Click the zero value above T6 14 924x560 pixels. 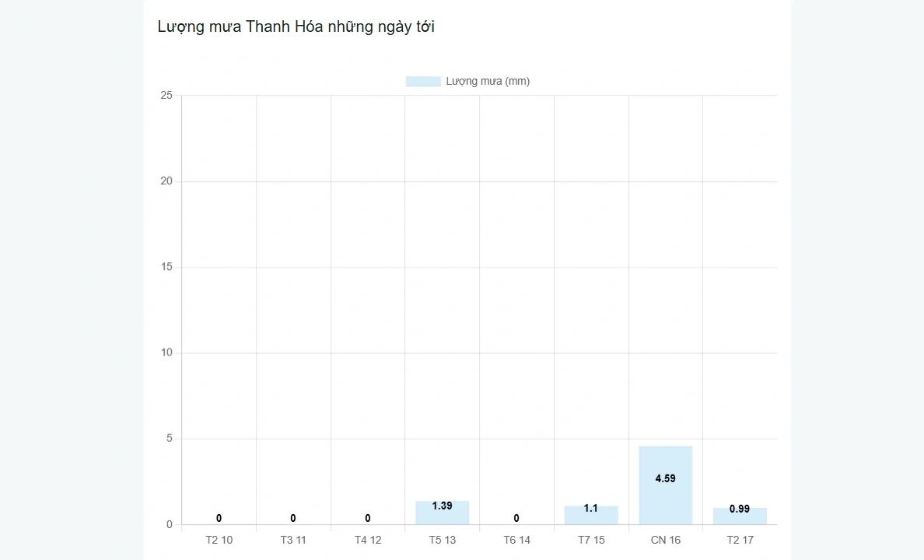pyautogui.click(x=516, y=518)
